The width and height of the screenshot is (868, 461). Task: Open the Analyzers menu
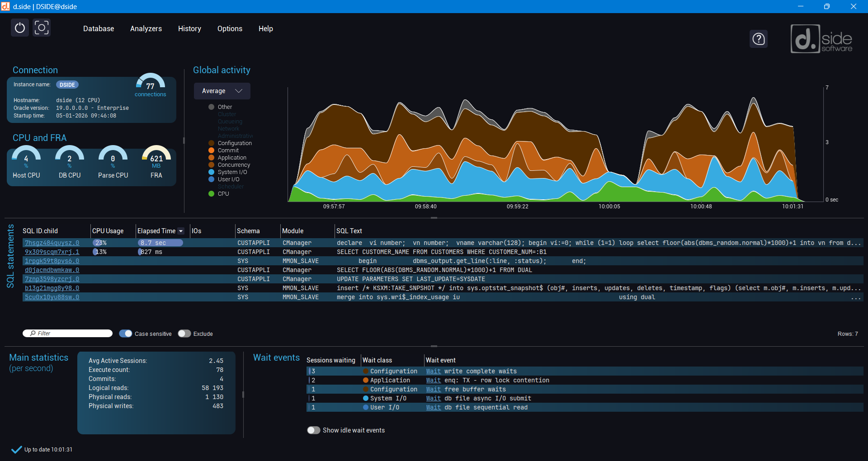point(146,28)
